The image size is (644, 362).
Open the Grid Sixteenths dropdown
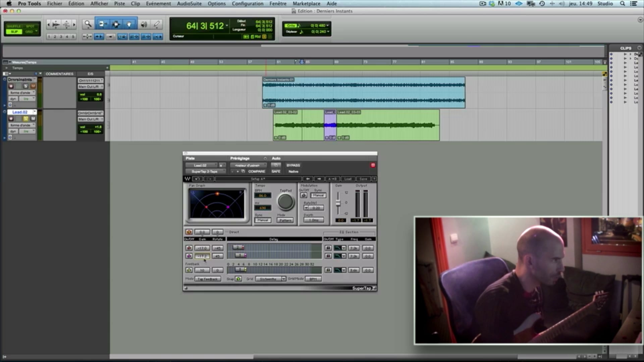click(271, 279)
